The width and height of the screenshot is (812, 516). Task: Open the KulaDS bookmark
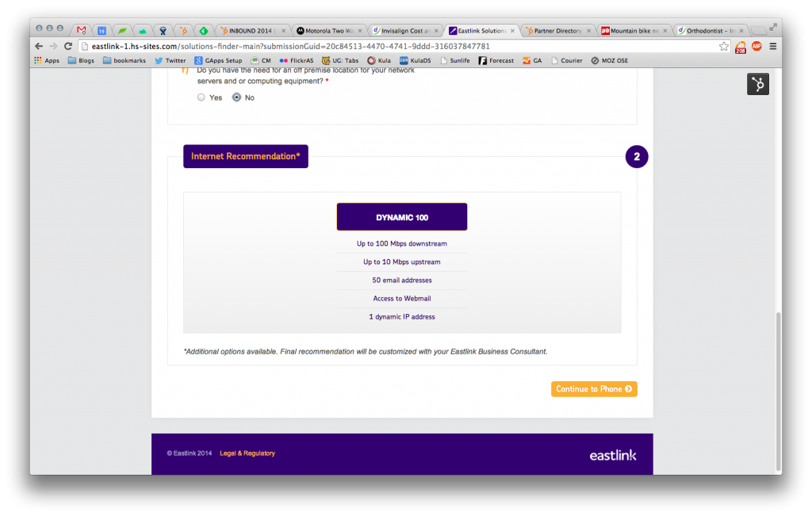[416, 60]
